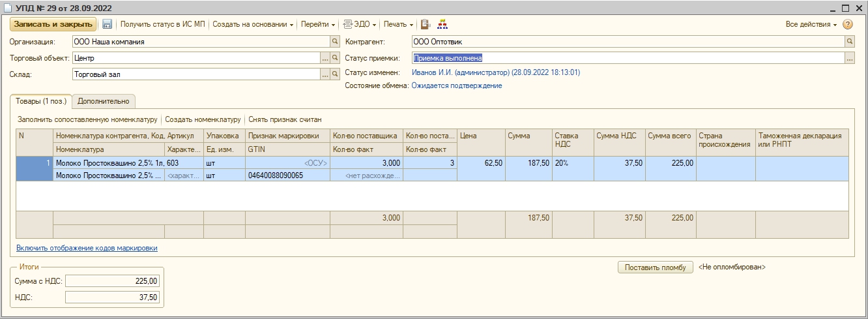
Task: Open the ЭДО dropdown menu
Action: [360, 24]
